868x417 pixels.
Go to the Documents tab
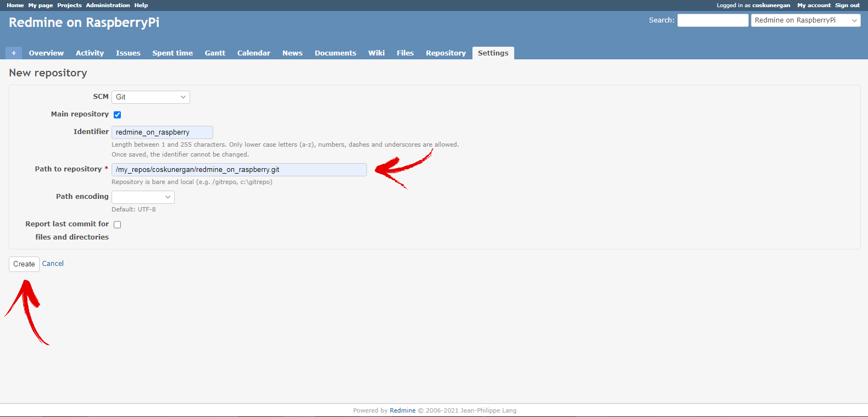[x=335, y=53]
